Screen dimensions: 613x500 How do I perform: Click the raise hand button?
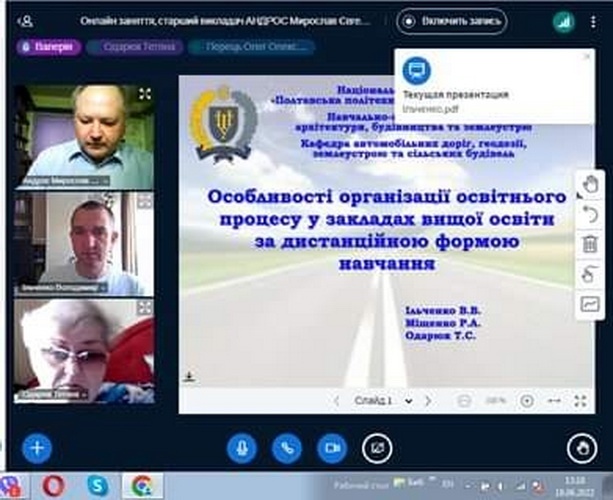click(x=579, y=448)
